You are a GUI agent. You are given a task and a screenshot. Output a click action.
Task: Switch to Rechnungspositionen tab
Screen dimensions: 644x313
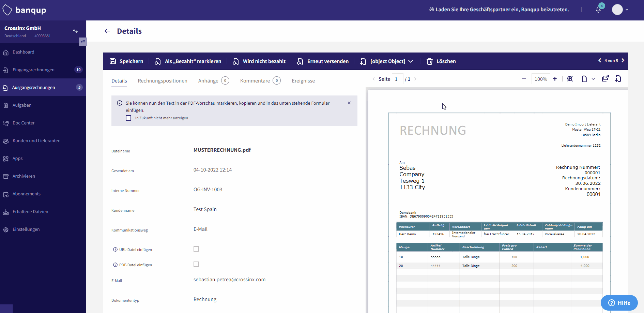tap(163, 81)
